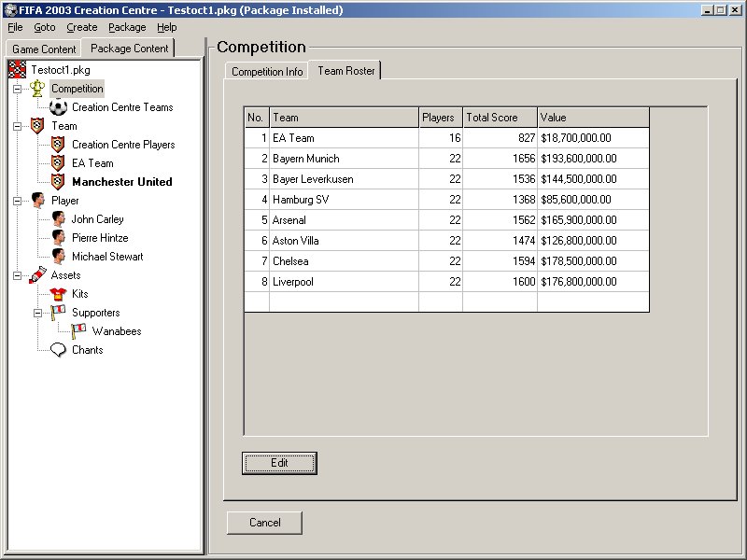The image size is (747, 560).
Task: Click the Competition trophy icon
Action: (37, 89)
